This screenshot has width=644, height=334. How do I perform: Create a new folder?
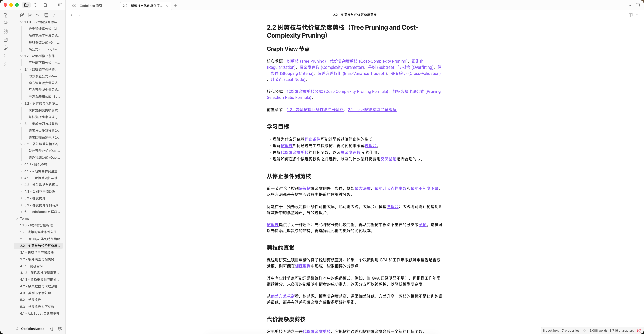coord(30,15)
